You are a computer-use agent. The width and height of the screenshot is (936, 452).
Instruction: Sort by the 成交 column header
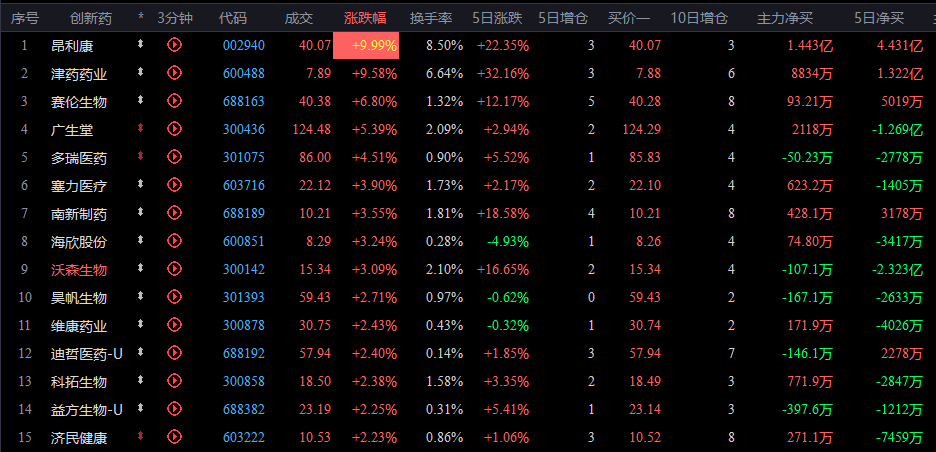(298, 19)
